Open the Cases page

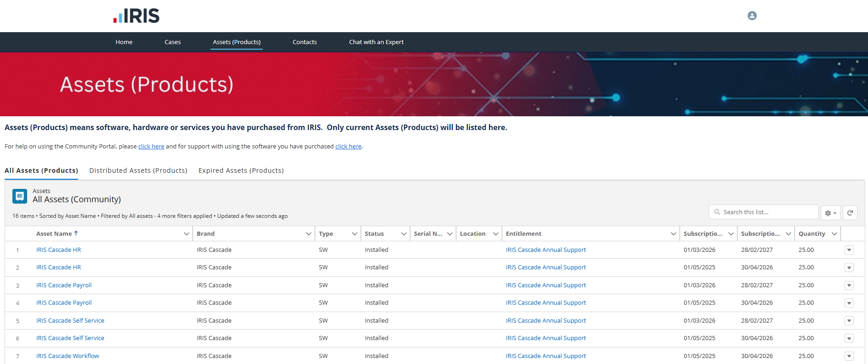click(x=173, y=42)
